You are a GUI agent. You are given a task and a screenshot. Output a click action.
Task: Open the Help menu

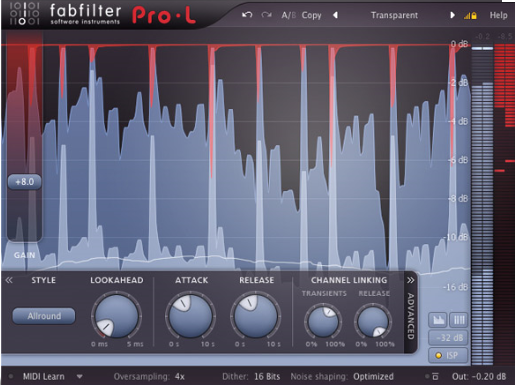click(498, 15)
